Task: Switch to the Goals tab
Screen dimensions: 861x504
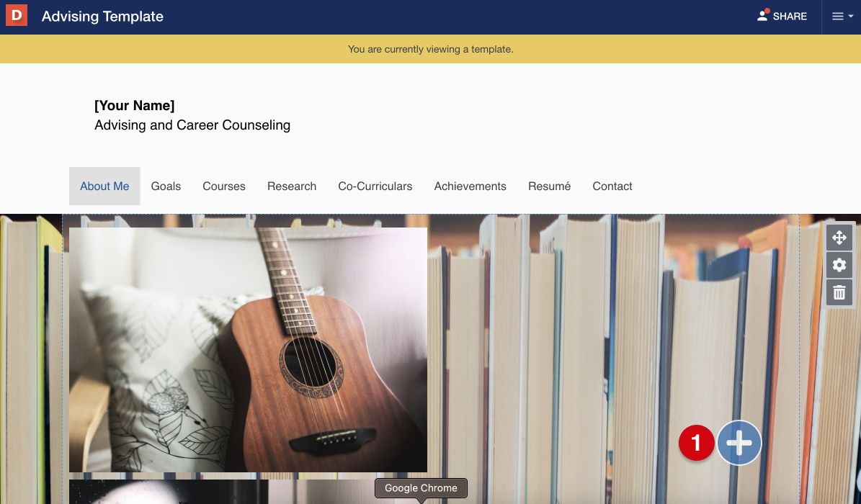Action: 166,186
